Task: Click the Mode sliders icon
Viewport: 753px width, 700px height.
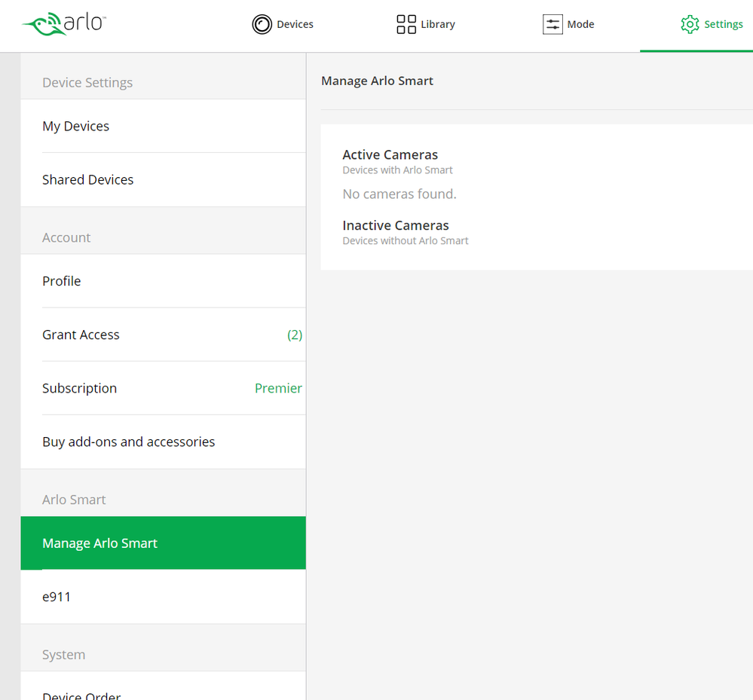Action: click(x=553, y=24)
